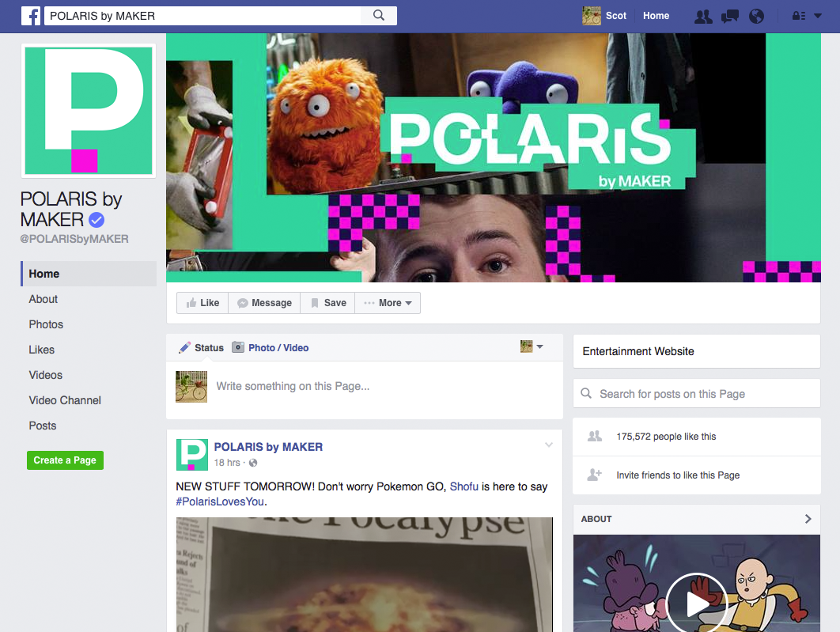This screenshot has height=632, width=840.
Task: Open the post options chevron on Shofu post
Action: [548, 445]
